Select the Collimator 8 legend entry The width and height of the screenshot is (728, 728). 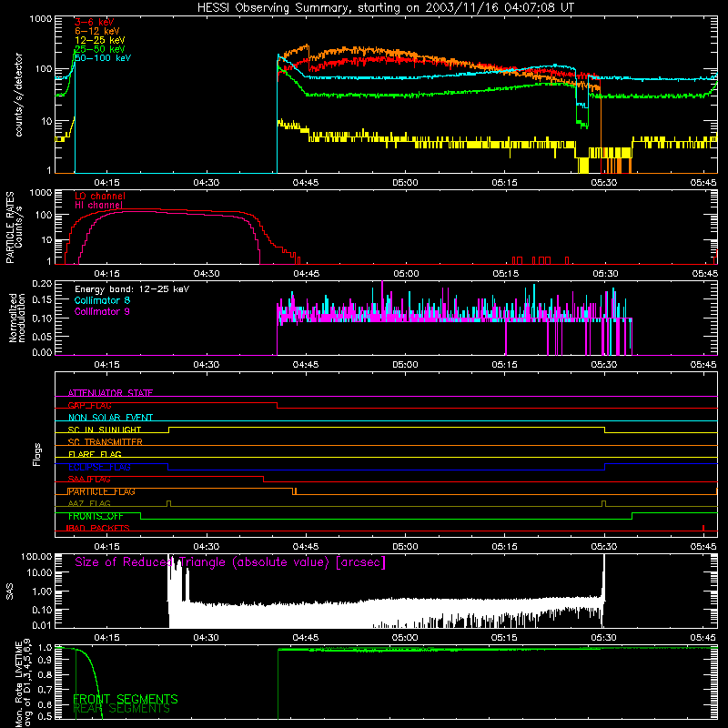point(102,300)
